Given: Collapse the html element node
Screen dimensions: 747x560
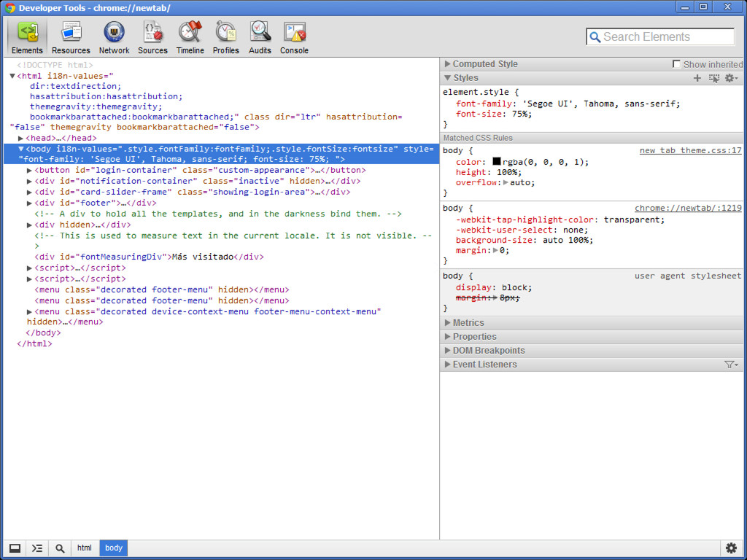Looking at the screenshot, I should point(12,76).
